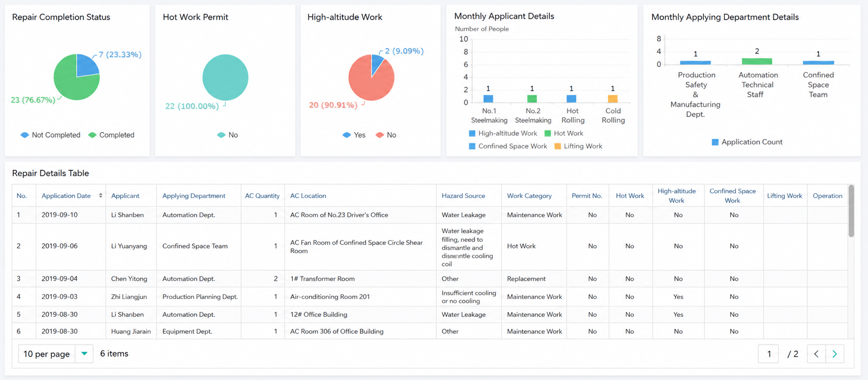Click the High-altitude Work legend square
Screen dimensions: 868x380
[472, 133]
